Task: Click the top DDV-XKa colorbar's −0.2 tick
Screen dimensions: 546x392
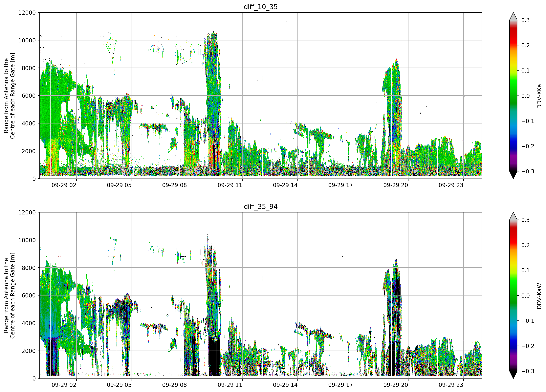Action: (528, 146)
